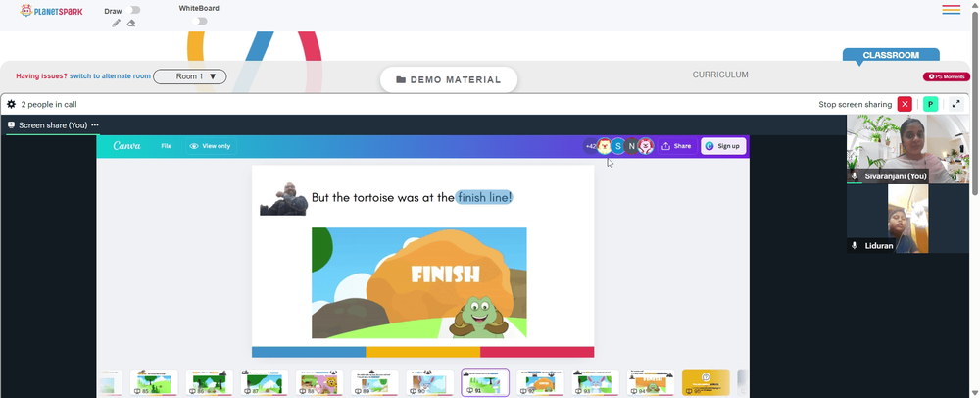Open slide 90 thumbnail

pos(430,382)
